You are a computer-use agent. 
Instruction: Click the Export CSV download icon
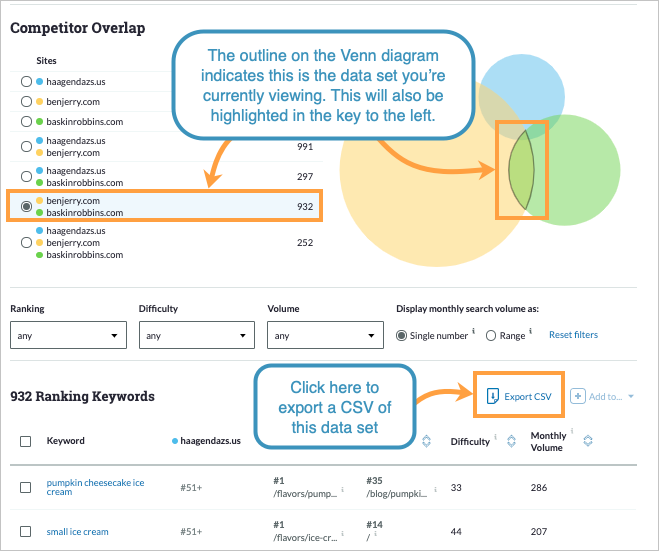point(492,396)
